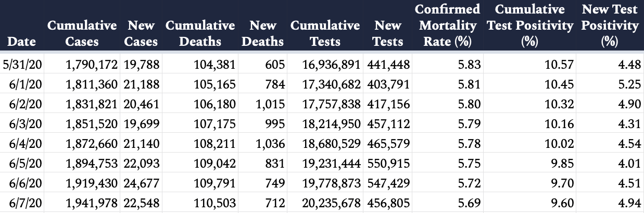Select the 6/1/20 date cell
This screenshot has height=213, width=644.
tap(26, 84)
